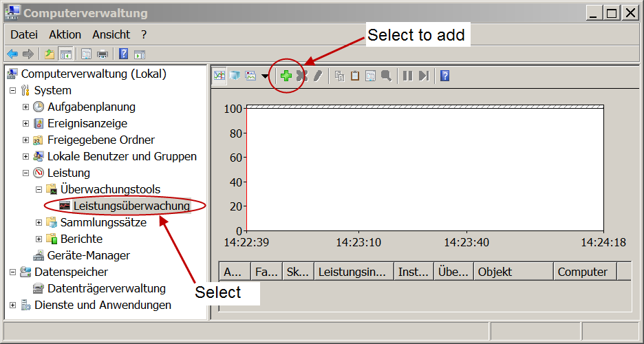Viewport: 644px width, 344px height.
Task: Paste the counter list with the clipboard icon
Action: pos(355,76)
